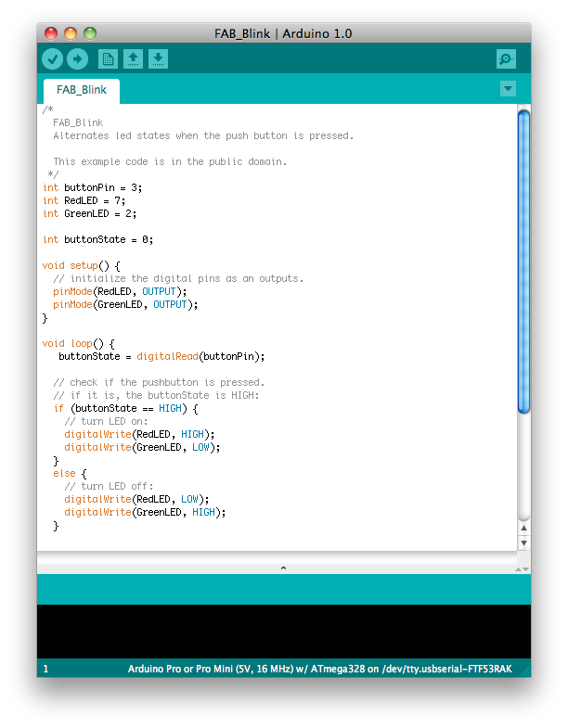Click the 'pinMode(RedLED, OUTPUT);' line
Viewport: 568px width, 728px height.
coord(120,291)
